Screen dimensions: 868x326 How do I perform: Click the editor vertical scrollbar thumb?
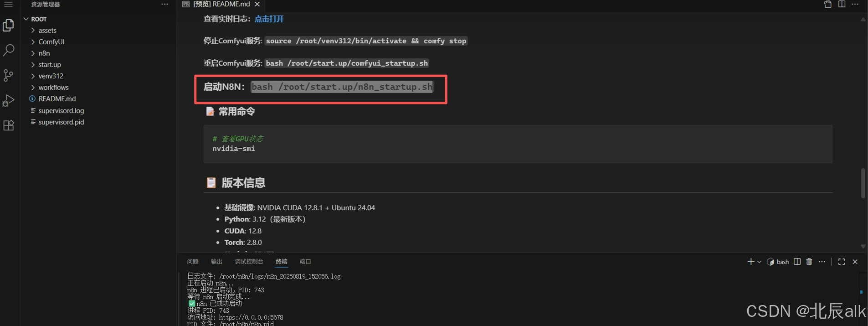(x=863, y=183)
